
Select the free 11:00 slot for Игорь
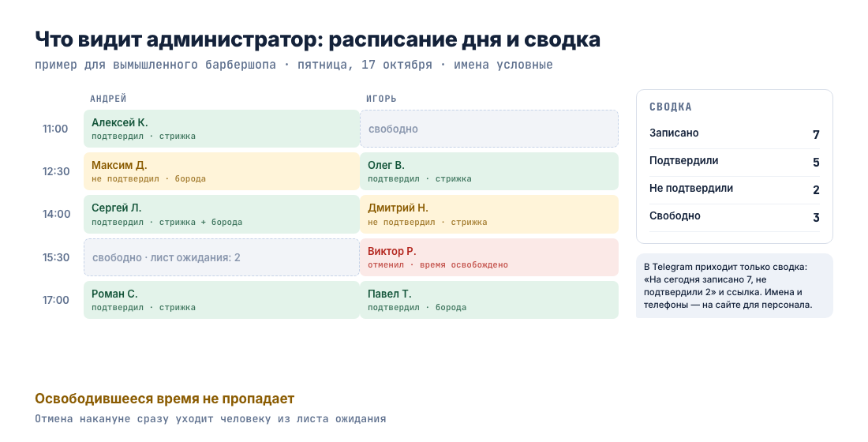(x=489, y=129)
